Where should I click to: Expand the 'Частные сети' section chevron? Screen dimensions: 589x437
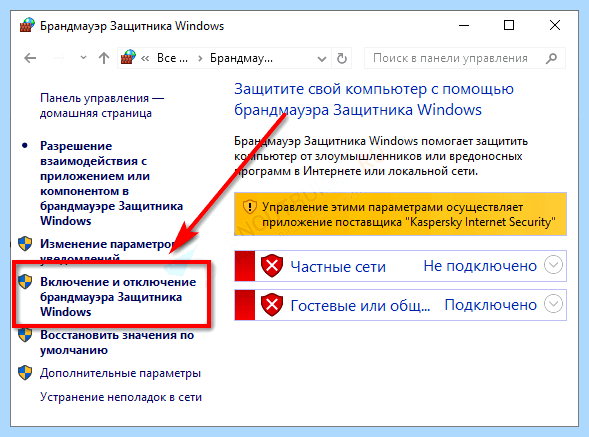553,265
